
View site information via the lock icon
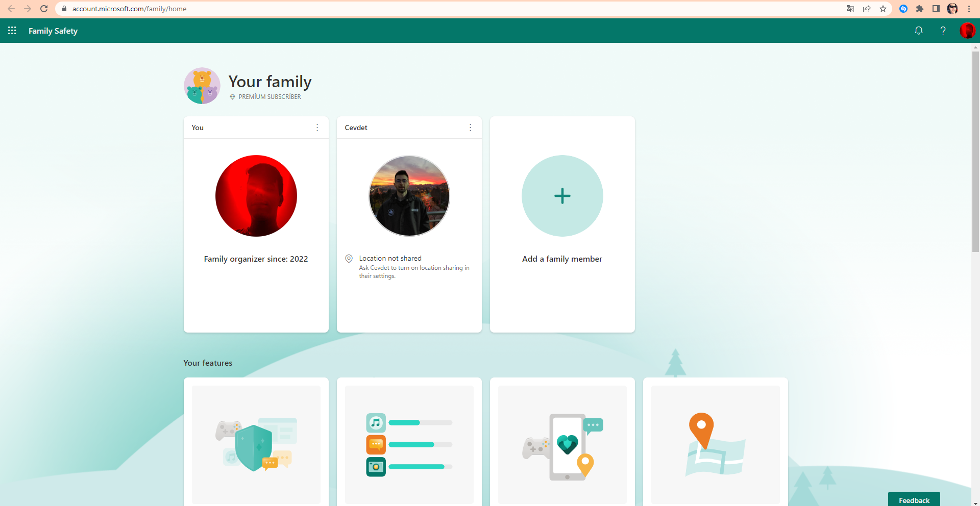[x=64, y=9]
